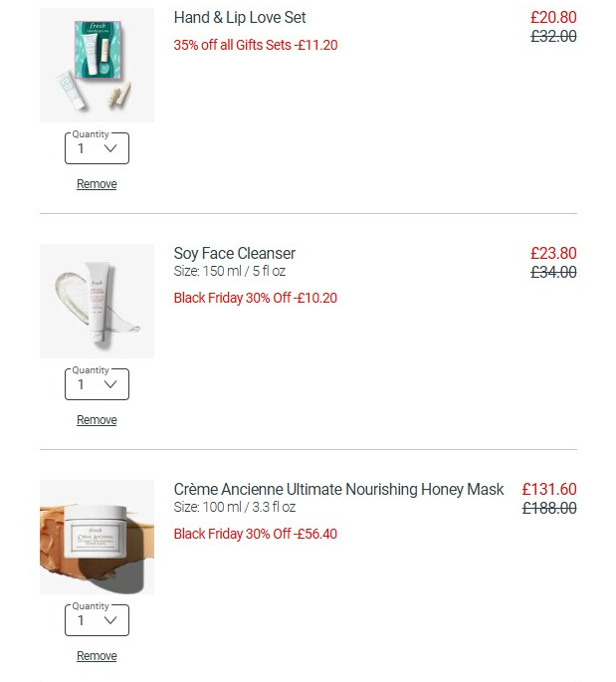This screenshot has width=616, height=682.
Task: Open the Hand & Lip Love Set product image
Action: point(97,66)
